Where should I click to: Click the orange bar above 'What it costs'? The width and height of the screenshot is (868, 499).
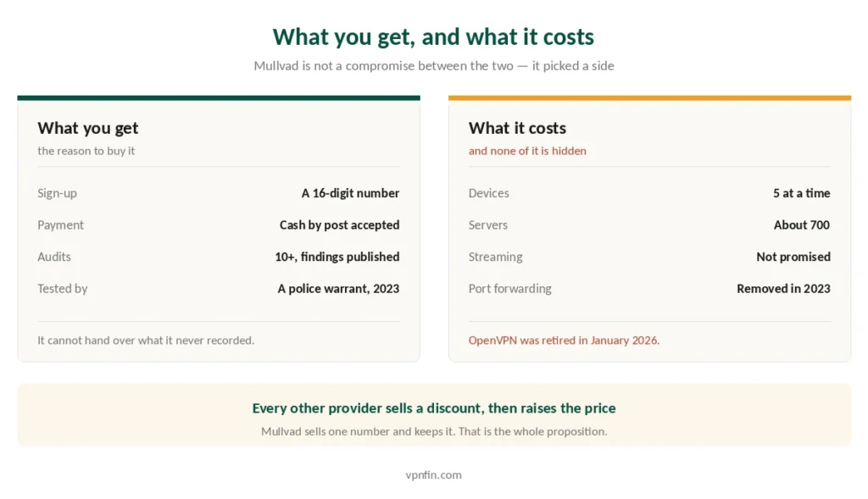650,98
